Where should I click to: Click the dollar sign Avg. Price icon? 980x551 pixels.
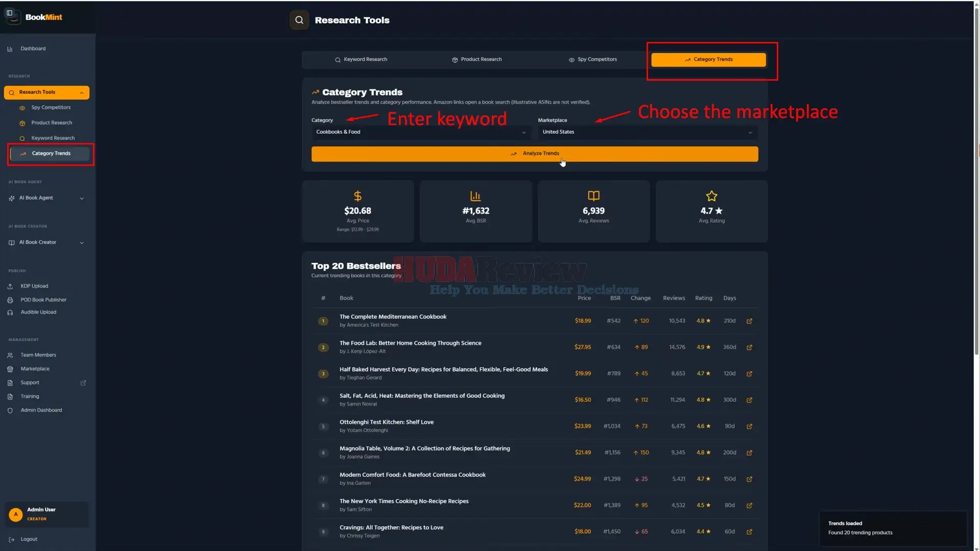click(x=357, y=196)
